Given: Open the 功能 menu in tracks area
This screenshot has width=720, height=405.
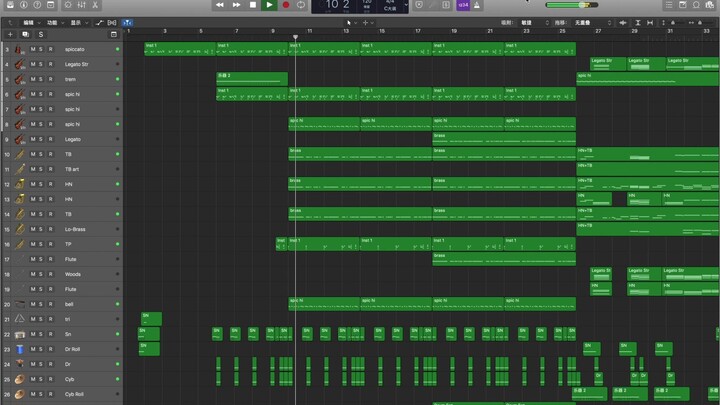Looking at the screenshot, I should (55, 22).
